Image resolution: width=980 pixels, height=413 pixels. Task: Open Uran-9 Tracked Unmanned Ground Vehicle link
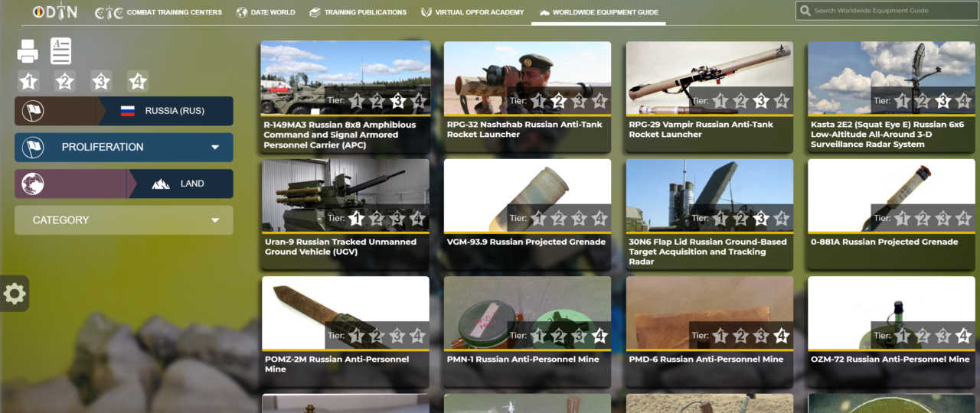point(341,246)
